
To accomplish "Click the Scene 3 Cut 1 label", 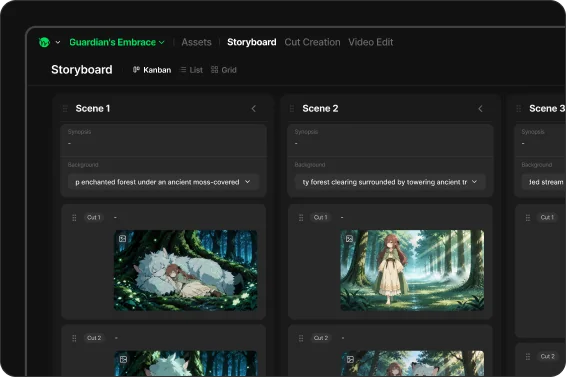I will (547, 217).
